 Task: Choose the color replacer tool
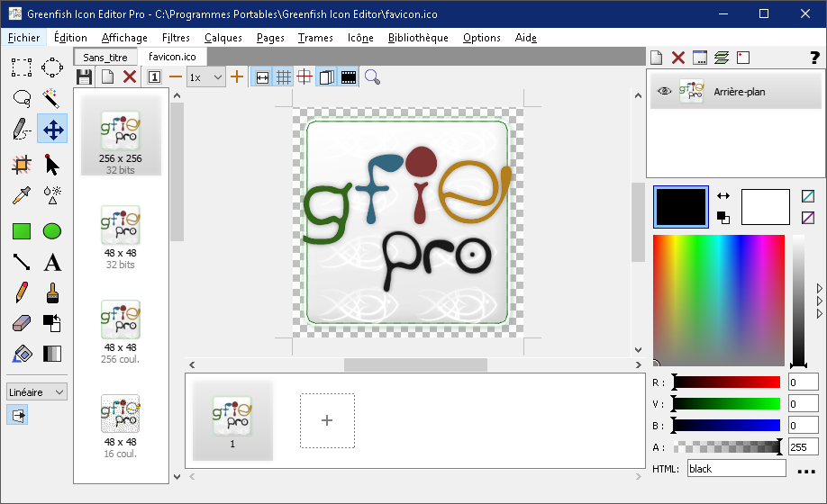tap(52, 323)
